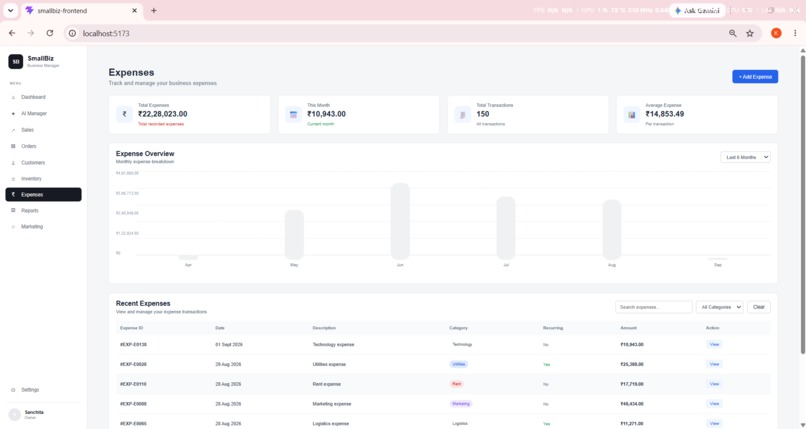
Task: Open a new browser tab
Action: coord(154,10)
